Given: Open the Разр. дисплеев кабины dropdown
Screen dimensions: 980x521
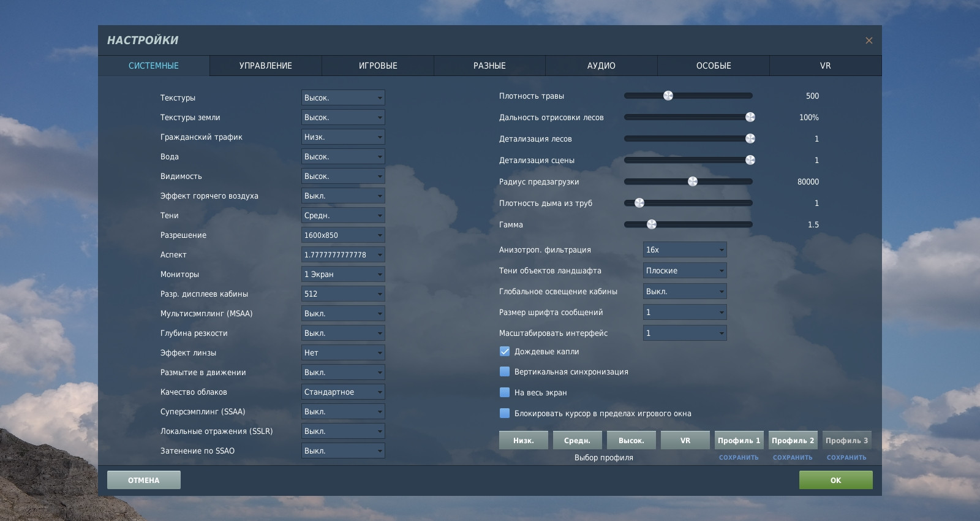Looking at the screenshot, I should point(343,294).
